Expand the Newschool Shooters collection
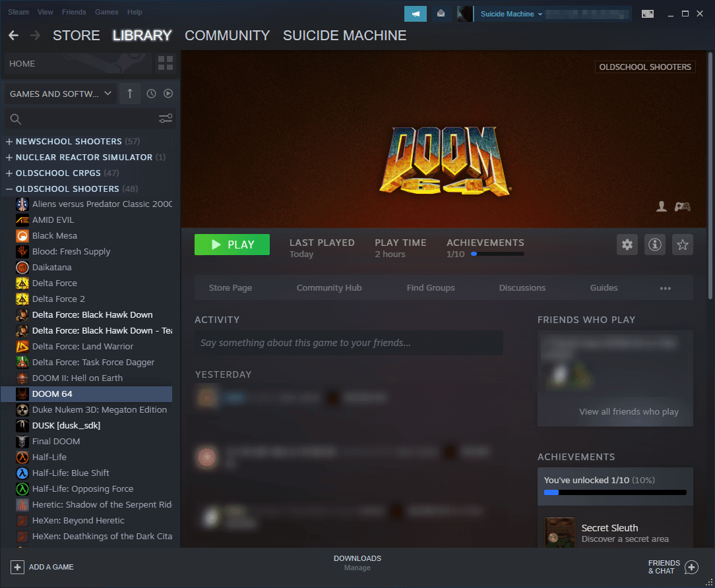 coord(9,142)
